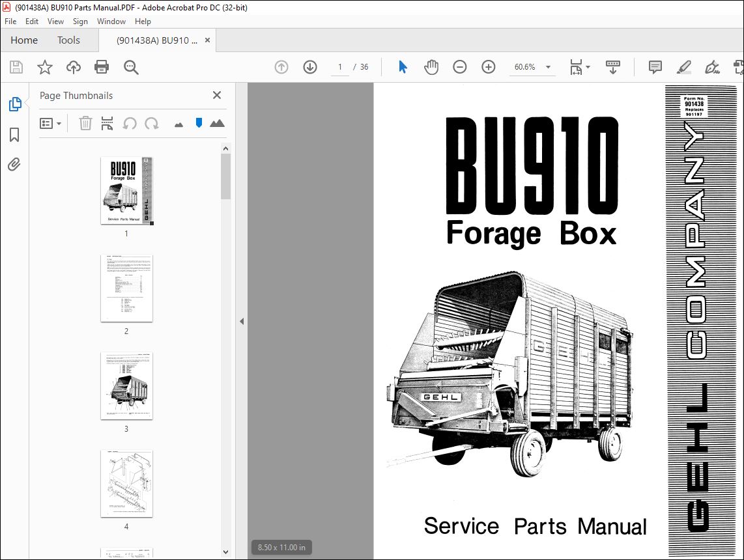The image size is (744, 560).
Task: Go to the previous page arrow
Action: [x=281, y=67]
